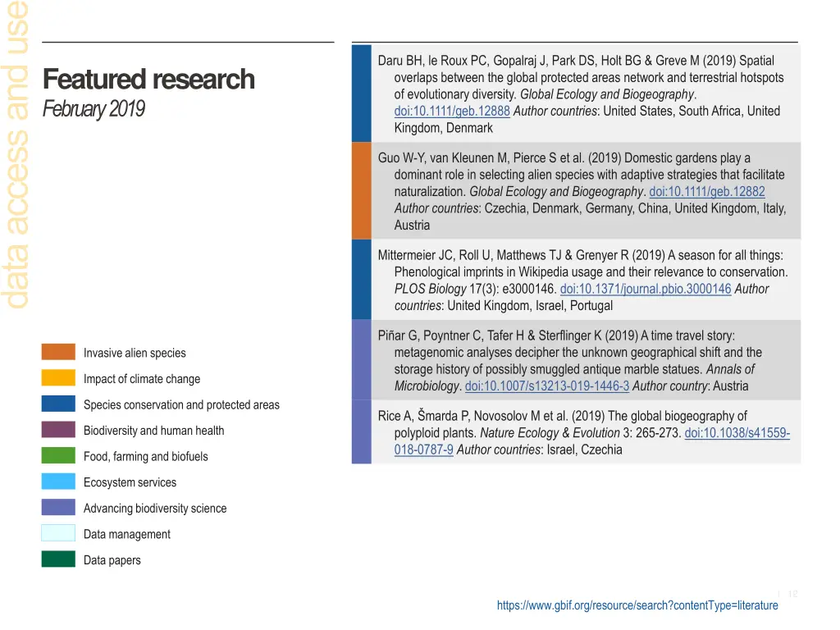The image size is (840, 630).
Task: Pick the light blue Ecosystem services swatch
Action: click(x=58, y=482)
